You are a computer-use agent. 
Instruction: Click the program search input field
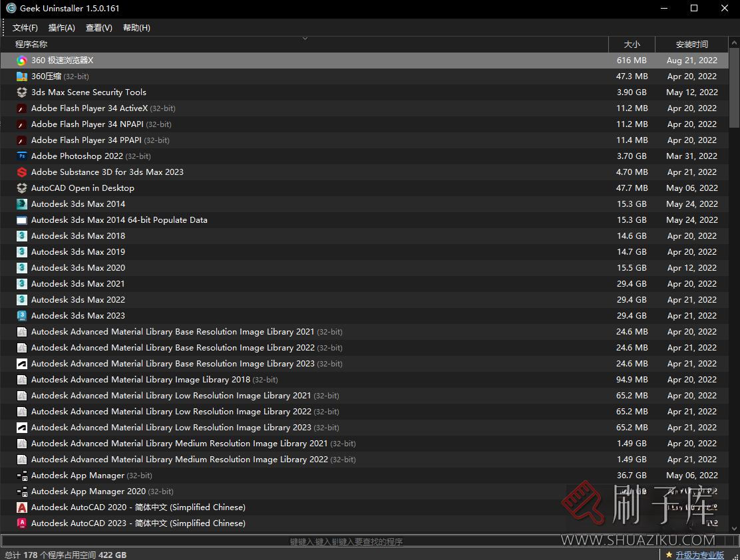pyautogui.click(x=346, y=541)
